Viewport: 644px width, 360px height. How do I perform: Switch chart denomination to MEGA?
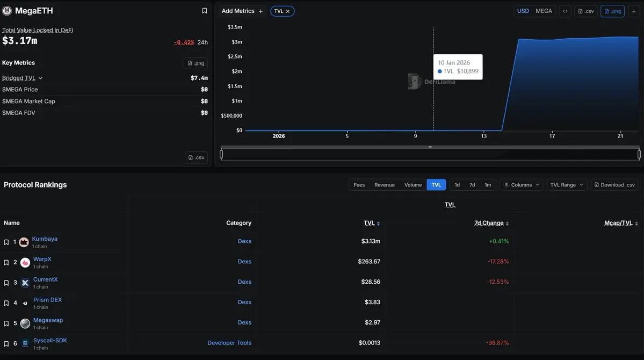pyautogui.click(x=544, y=11)
